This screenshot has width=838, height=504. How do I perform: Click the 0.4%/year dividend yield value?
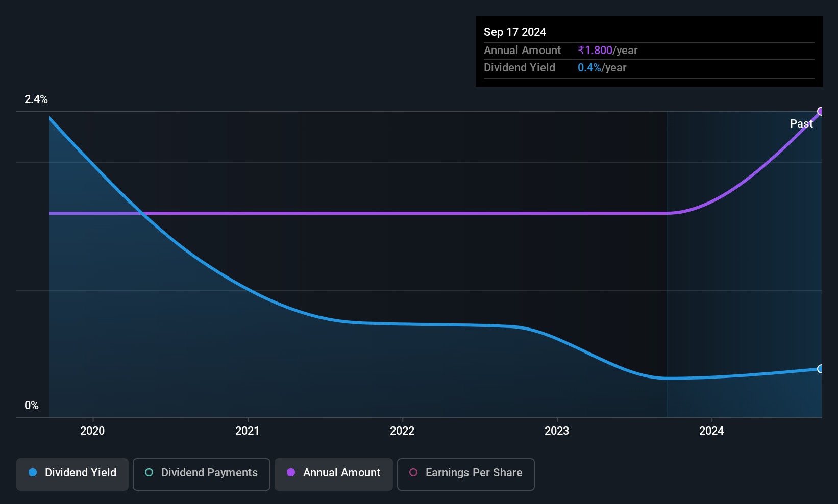click(x=602, y=67)
